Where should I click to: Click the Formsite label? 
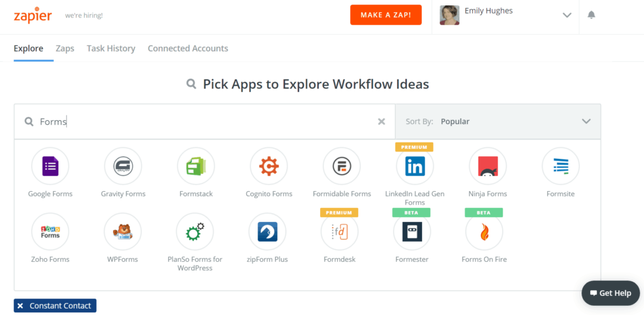(561, 194)
